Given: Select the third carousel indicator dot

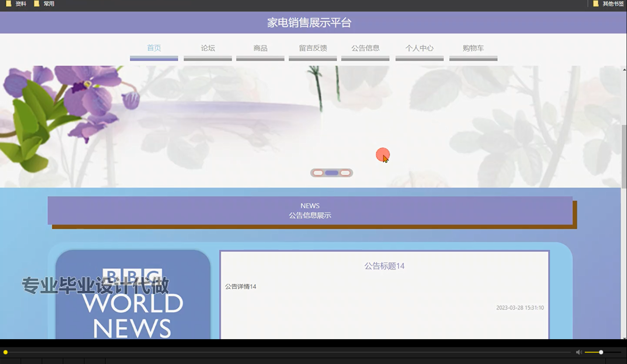Looking at the screenshot, I should (x=345, y=172).
